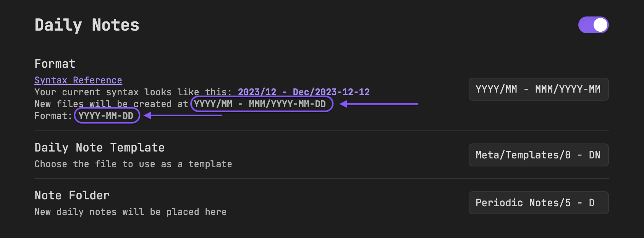Viewport: 644px width, 238px height.
Task: Click the Note Folder heading
Action: tap(71, 195)
